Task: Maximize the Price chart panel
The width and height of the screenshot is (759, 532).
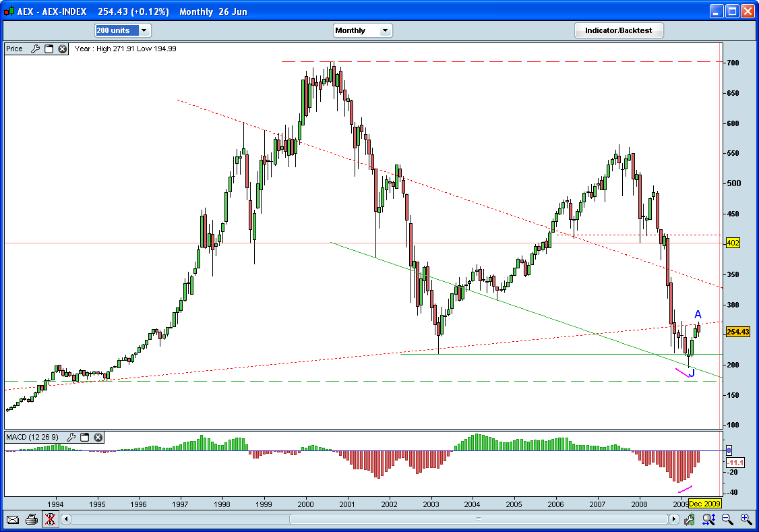Action: (49, 49)
